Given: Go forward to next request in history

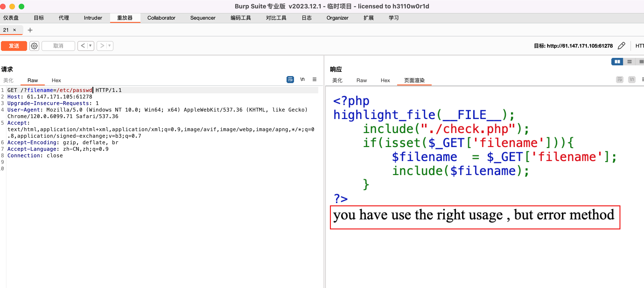Looking at the screenshot, I should pos(102,46).
